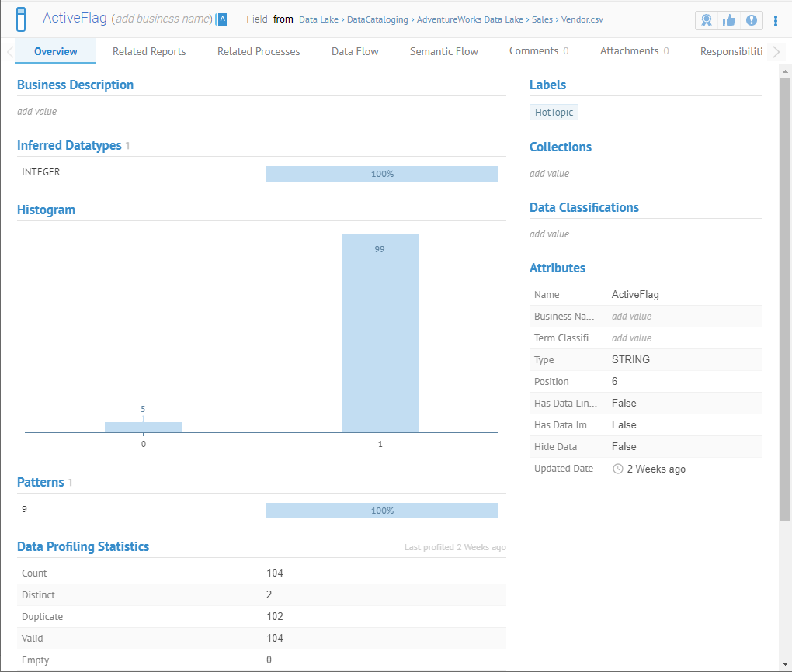Click the HotTopic label tag

pos(554,113)
